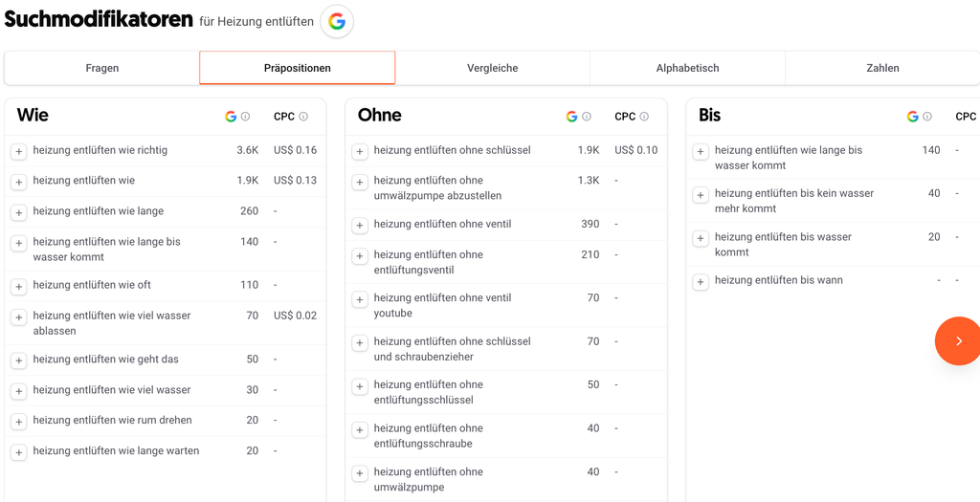Screen dimensions: 980x502
Task: Click the 'US$ 0.13' CPC value
Action: click(x=295, y=181)
